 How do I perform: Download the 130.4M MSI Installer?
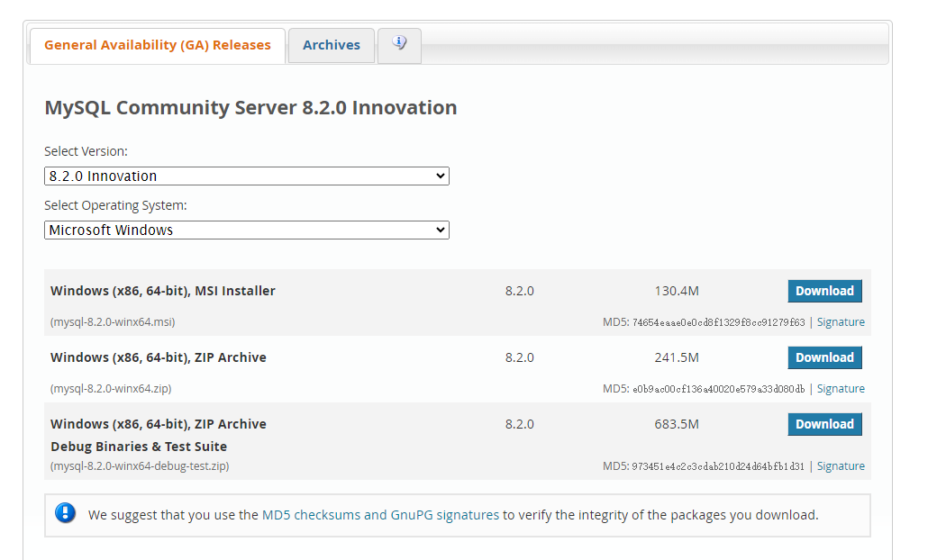tap(824, 291)
